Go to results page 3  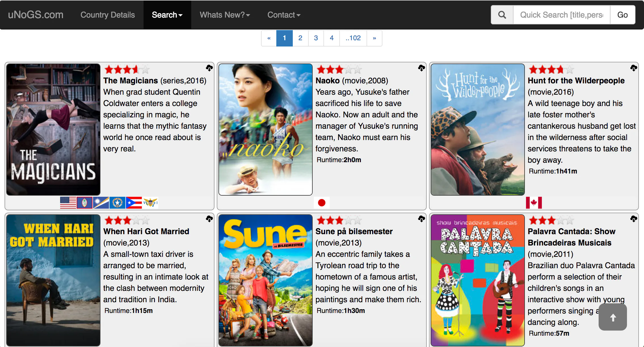[316, 38]
